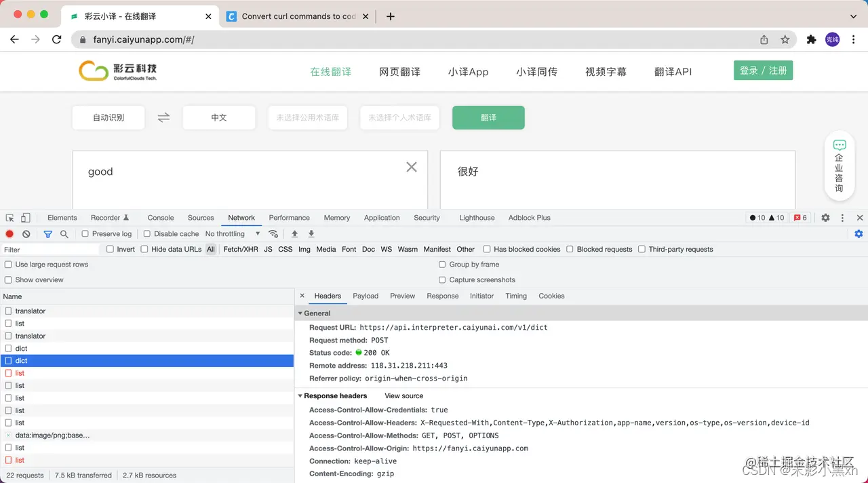The height and width of the screenshot is (483, 868).
Task: Open the extensions puzzle icon
Action: pos(811,40)
